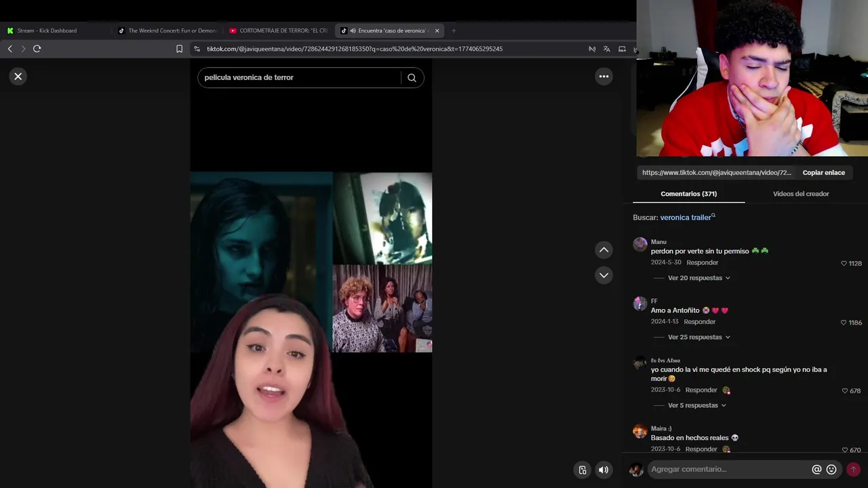Image resolution: width=868 pixels, height=488 pixels.
Task: Expand 'Ver 5 respuestas' replies
Action: tap(697, 405)
